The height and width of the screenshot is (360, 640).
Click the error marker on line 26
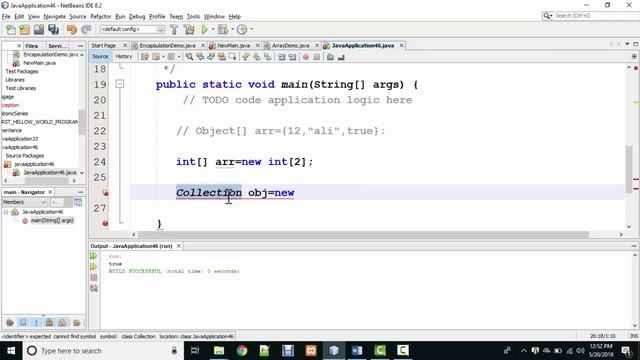105,193
